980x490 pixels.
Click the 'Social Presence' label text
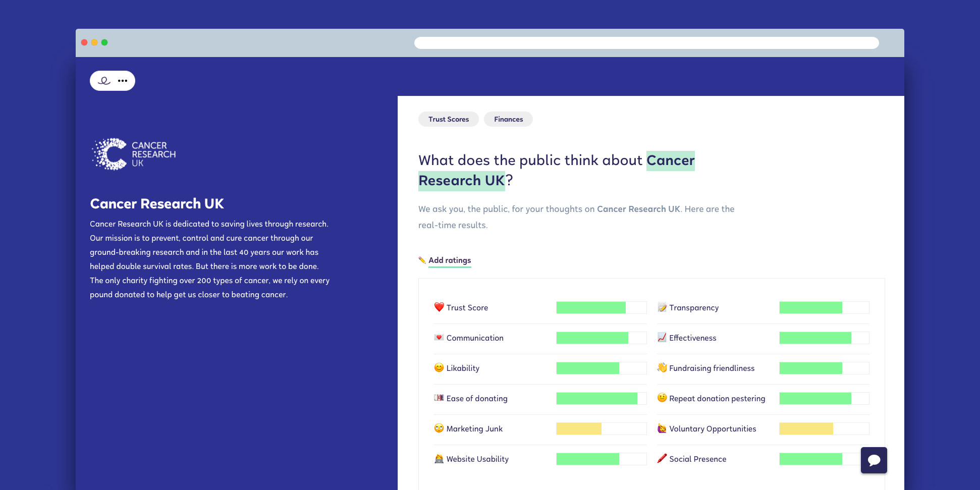pos(698,459)
